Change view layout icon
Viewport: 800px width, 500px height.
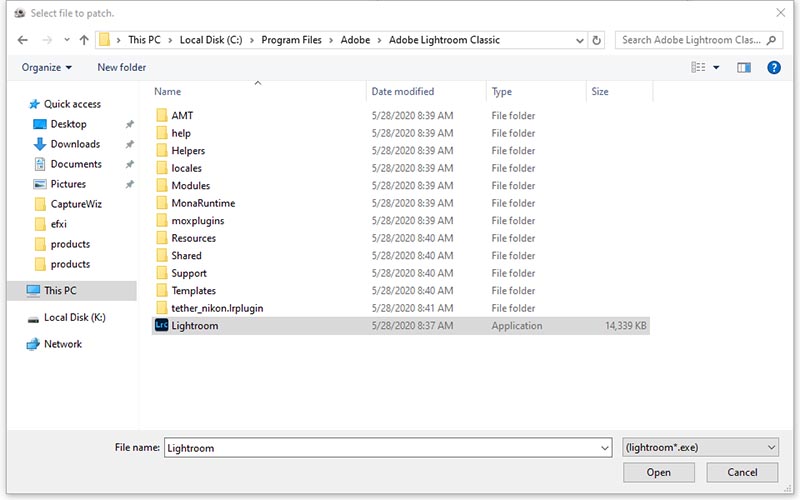(698, 67)
